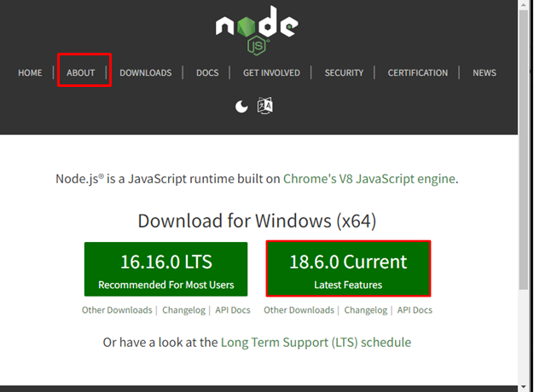Download the 16.16.0 LTS version
The height and width of the screenshot is (392, 534).
pos(165,269)
